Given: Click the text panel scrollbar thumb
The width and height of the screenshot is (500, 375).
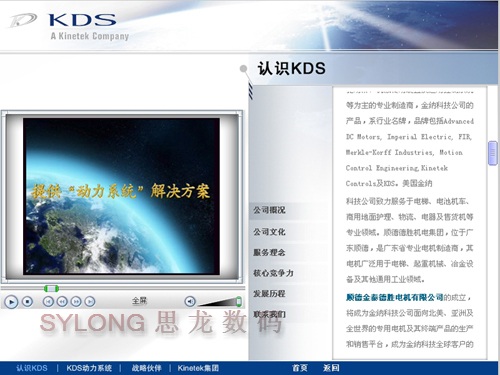Looking at the screenshot, I should (493, 153).
